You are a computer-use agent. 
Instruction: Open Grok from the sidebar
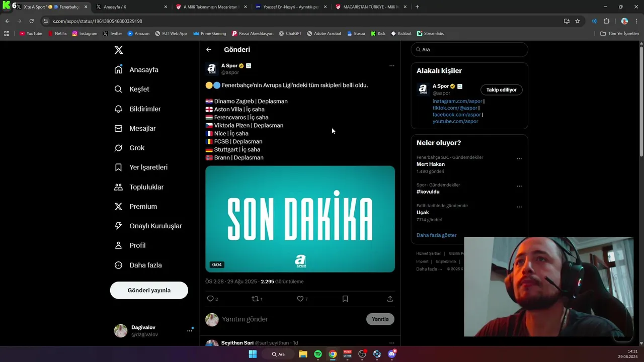129,148
